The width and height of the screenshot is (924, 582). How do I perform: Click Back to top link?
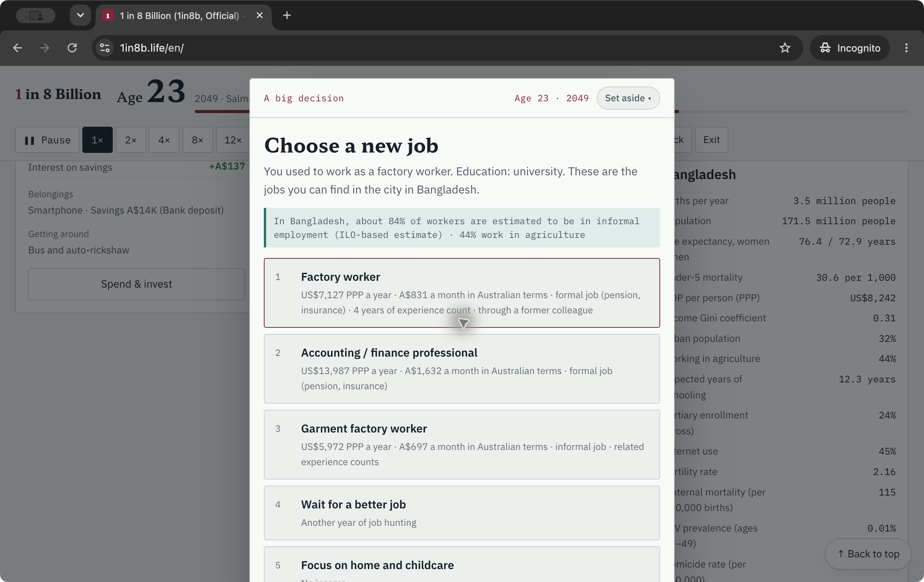(x=868, y=554)
